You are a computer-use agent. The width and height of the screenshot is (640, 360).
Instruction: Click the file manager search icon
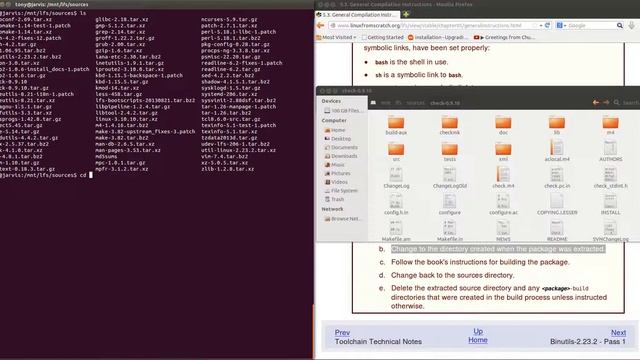point(616,102)
